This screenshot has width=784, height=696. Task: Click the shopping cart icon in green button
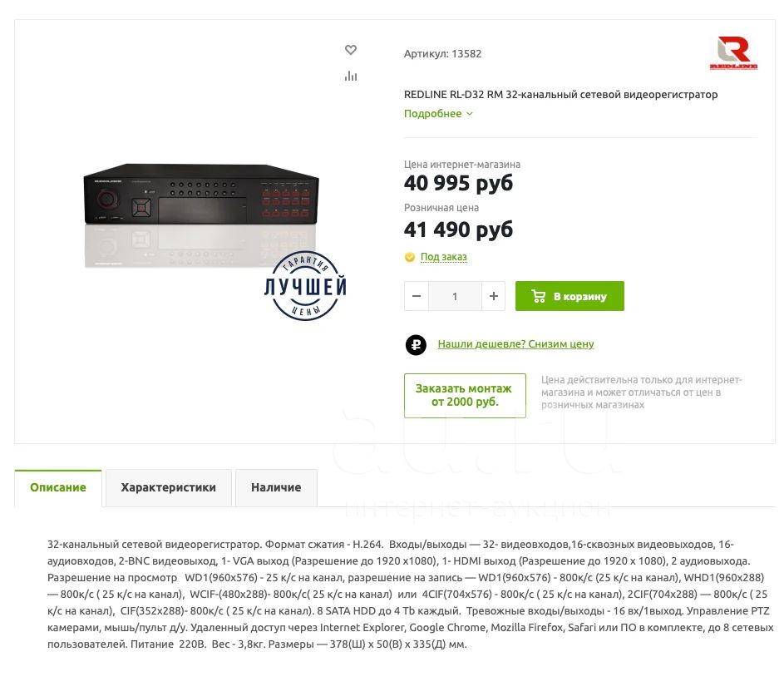click(539, 296)
